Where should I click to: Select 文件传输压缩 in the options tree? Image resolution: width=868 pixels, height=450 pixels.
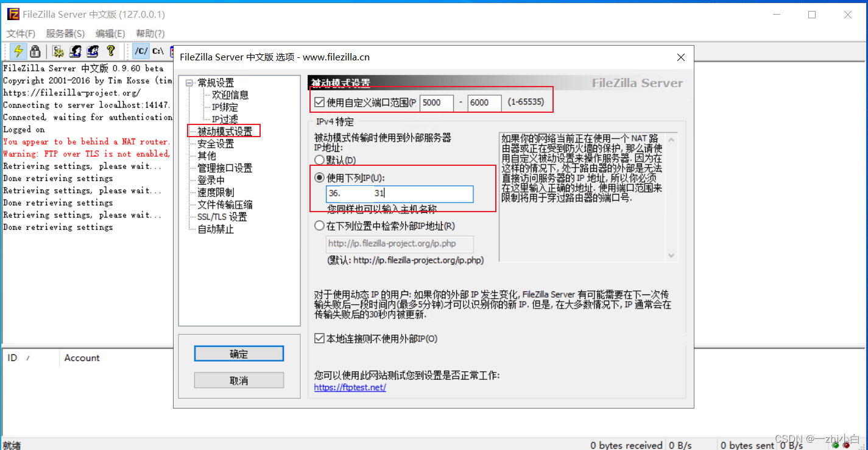[225, 205]
